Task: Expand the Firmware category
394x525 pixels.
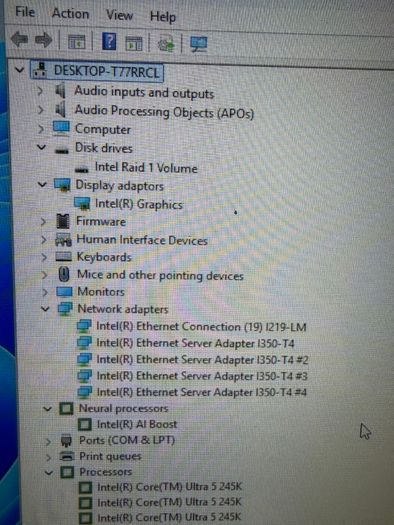Action: point(44,222)
